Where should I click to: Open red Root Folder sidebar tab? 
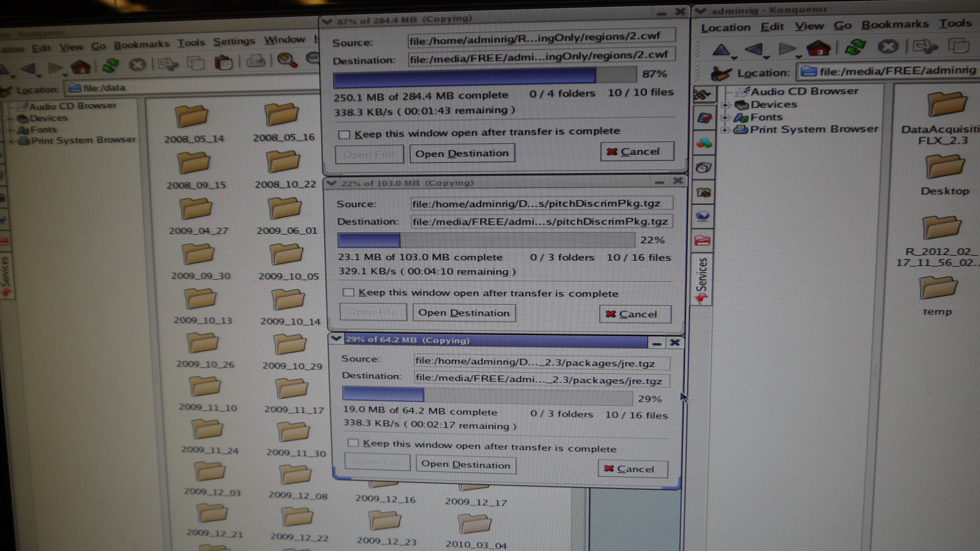click(702, 240)
